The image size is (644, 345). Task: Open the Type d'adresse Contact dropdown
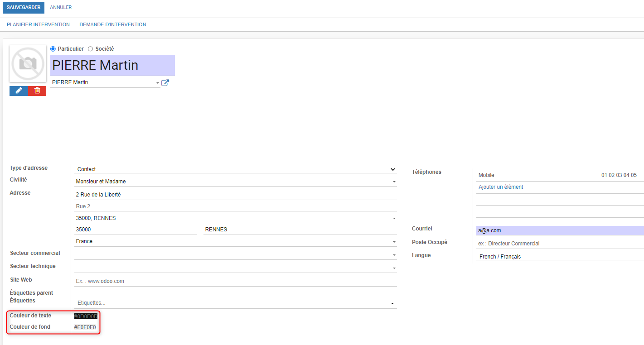(x=236, y=169)
